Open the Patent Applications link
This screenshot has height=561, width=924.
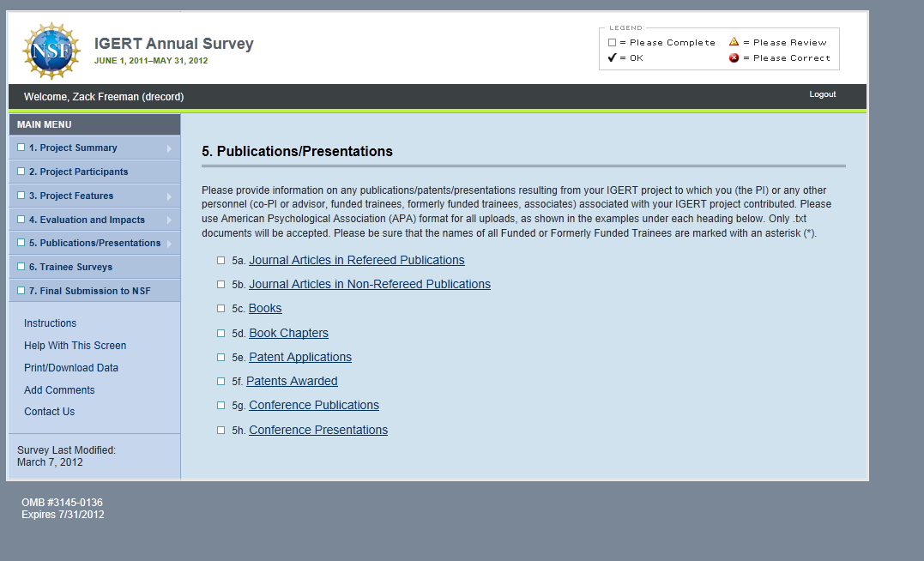click(x=300, y=357)
